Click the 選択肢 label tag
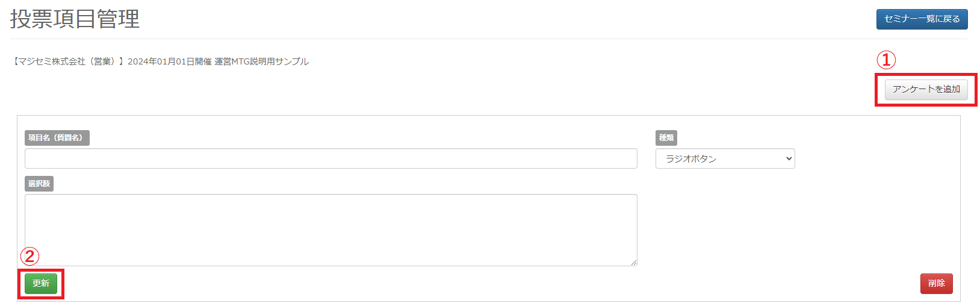This screenshot has width=980, height=306. click(x=39, y=184)
